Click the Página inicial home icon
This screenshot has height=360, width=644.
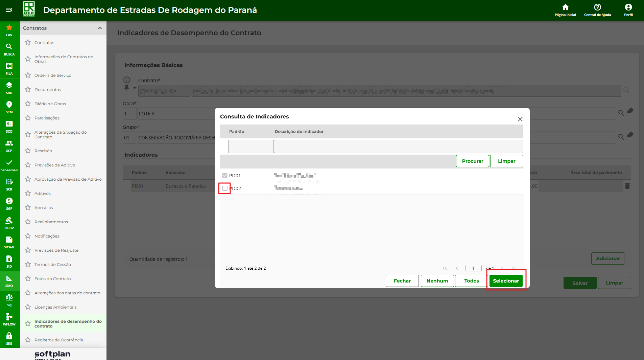pos(565,7)
